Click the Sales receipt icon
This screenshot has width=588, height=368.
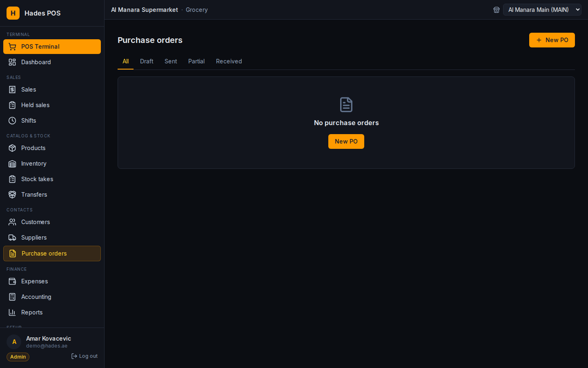point(12,90)
